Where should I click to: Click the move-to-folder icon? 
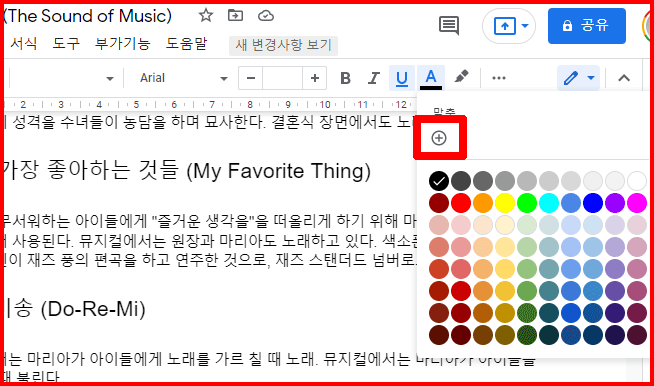[236, 15]
